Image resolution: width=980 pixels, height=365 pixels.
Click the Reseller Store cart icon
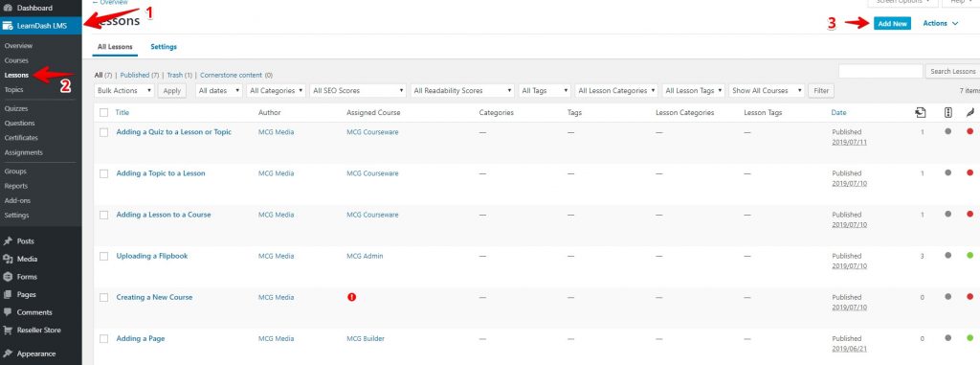[x=8, y=330]
